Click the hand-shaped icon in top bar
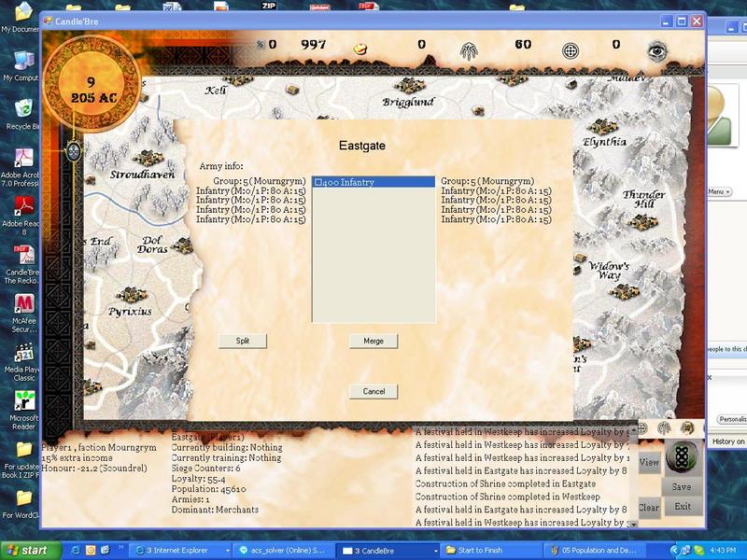747x560 pixels. pos(469,50)
